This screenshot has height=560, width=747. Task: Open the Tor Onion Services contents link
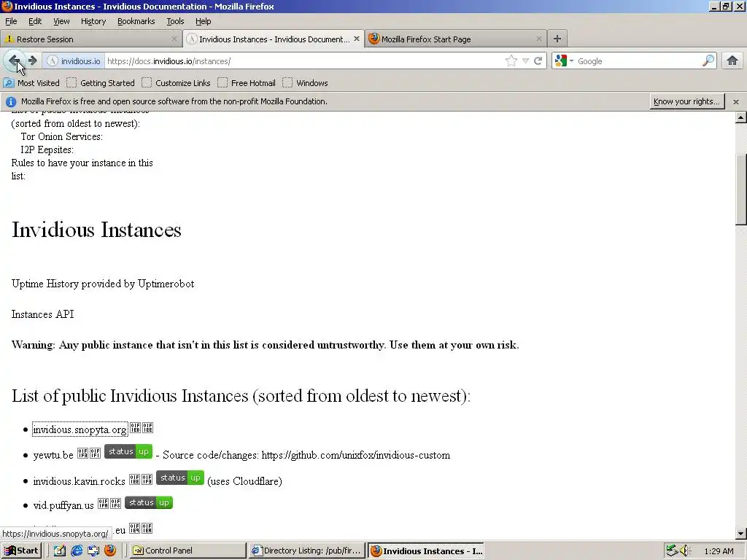coord(61,136)
